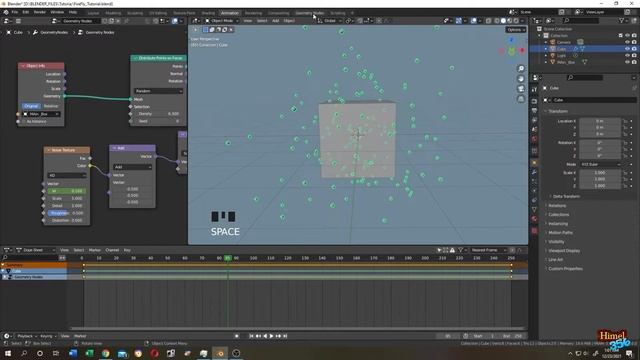The image size is (640, 360).
Task: Open Object Data properties tab icon
Action: (x=534, y=209)
